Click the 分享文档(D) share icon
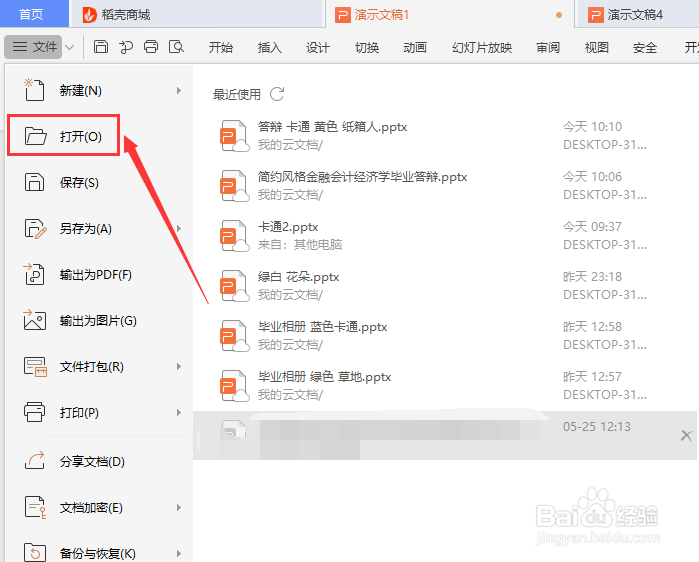This screenshot has height=562, width=699. tap(35, 460)
